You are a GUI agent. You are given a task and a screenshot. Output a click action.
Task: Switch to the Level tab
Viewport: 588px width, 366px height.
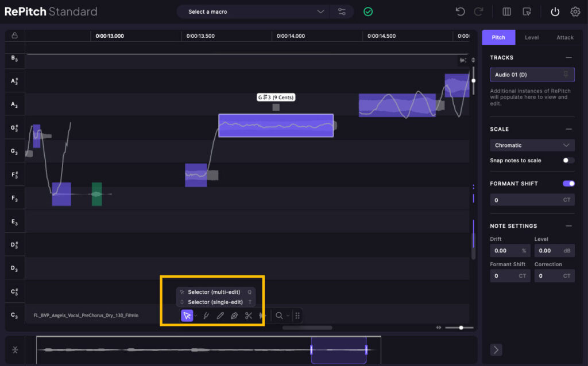[532, 37]
